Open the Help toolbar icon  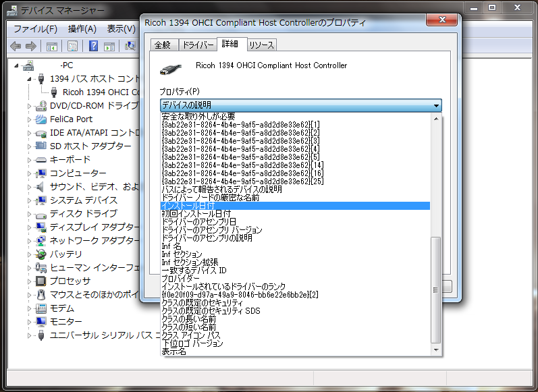point(93,46)
